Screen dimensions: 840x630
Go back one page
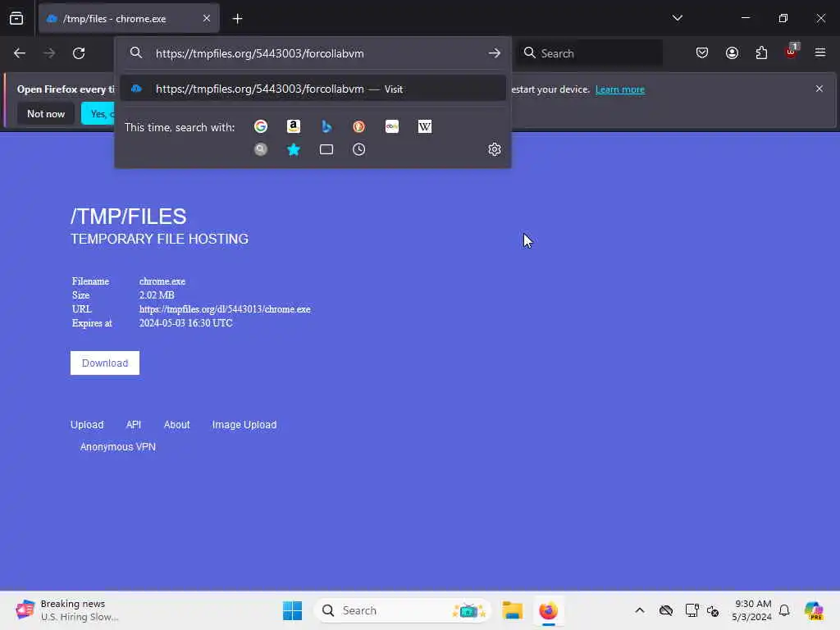click(20, 53)
